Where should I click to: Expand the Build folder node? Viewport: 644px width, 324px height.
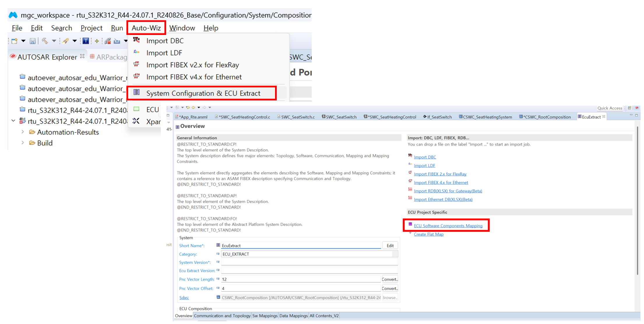click(x=23, y=143)
